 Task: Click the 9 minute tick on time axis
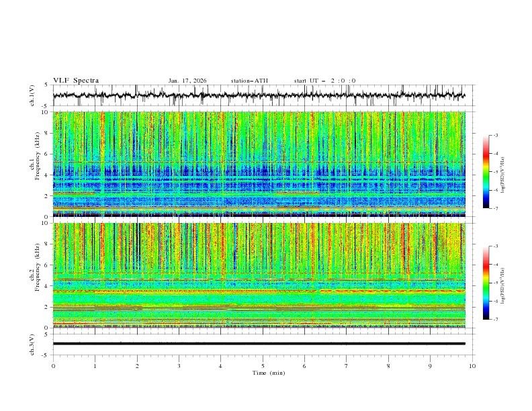click(x=431, y=366)
